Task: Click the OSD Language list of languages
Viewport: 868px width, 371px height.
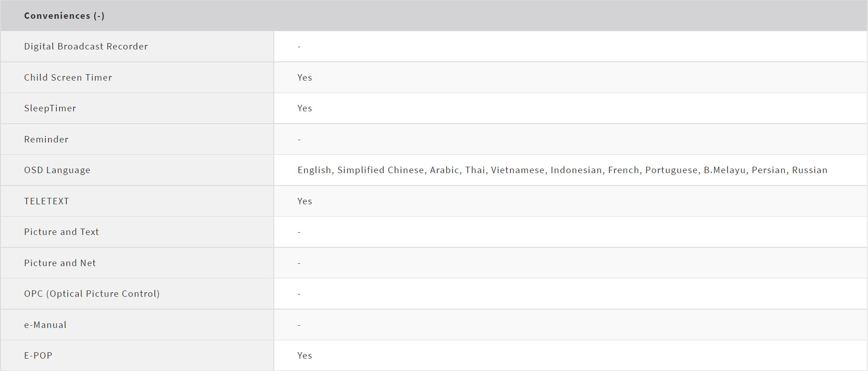Action: pyautogui.click(x=562, y=170)
